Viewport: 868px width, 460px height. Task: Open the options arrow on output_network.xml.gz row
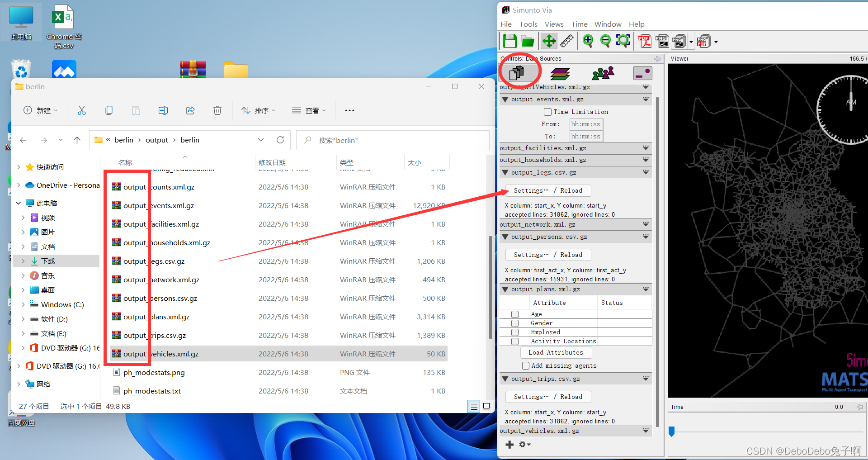[x=646, y=224]
